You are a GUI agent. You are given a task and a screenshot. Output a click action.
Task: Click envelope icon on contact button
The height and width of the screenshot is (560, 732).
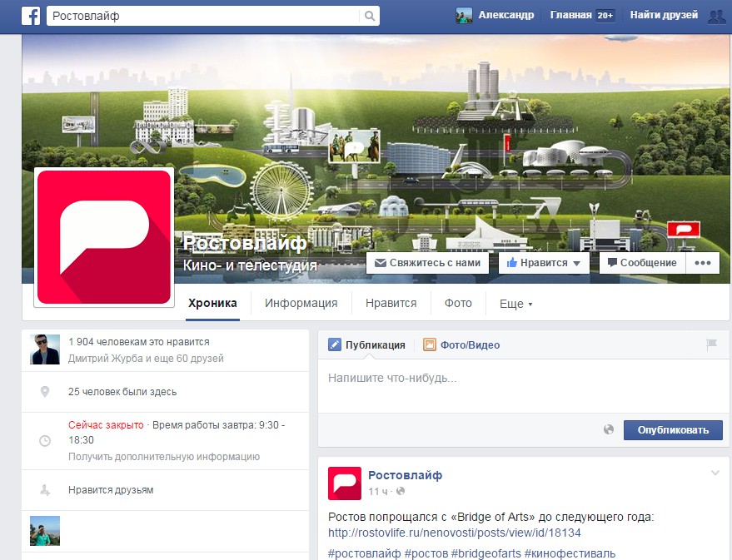[381, 263]
